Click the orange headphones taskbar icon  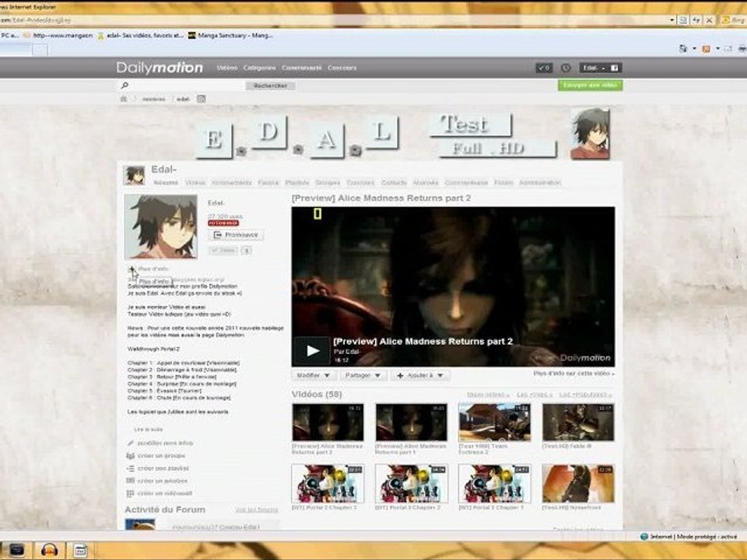(50, 551)
